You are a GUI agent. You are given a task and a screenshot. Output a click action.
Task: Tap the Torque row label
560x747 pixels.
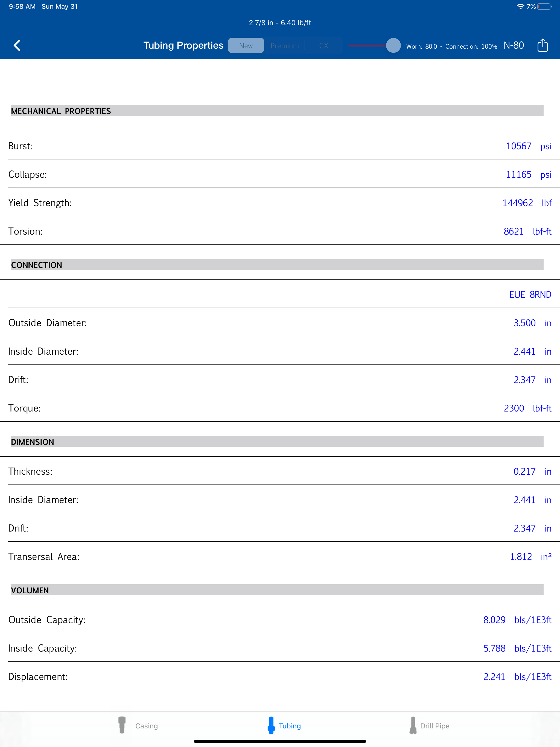click(x=24, y=408)
